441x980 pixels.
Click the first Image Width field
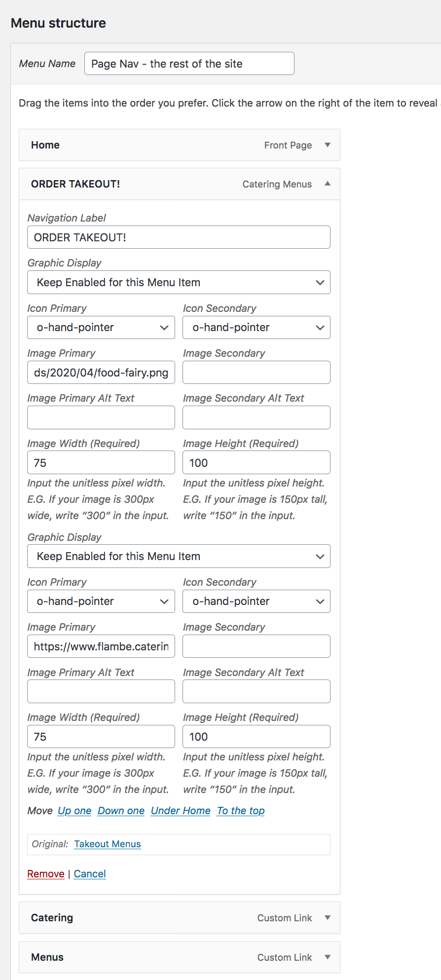101,463
